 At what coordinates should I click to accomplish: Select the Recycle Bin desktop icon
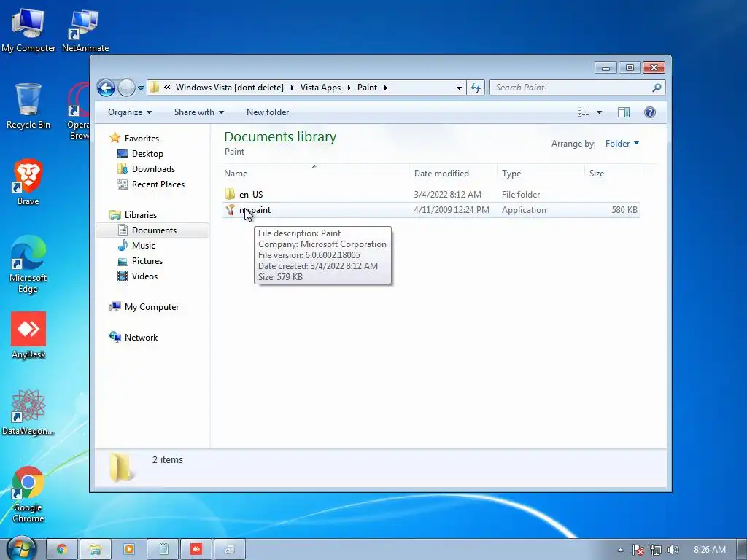pyautogui.click(x=28, y=106)
